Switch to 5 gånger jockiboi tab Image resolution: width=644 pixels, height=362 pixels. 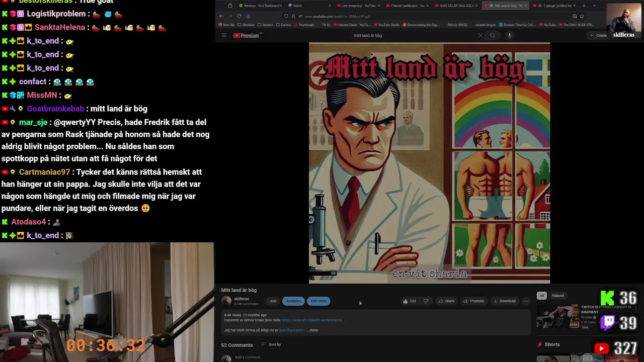(554, 6)
